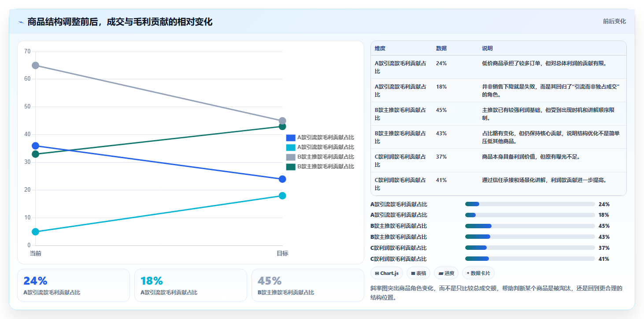Open the cyan 18% KPI card
This screenshot has height=319, width=644.
[x=191, y=285]
